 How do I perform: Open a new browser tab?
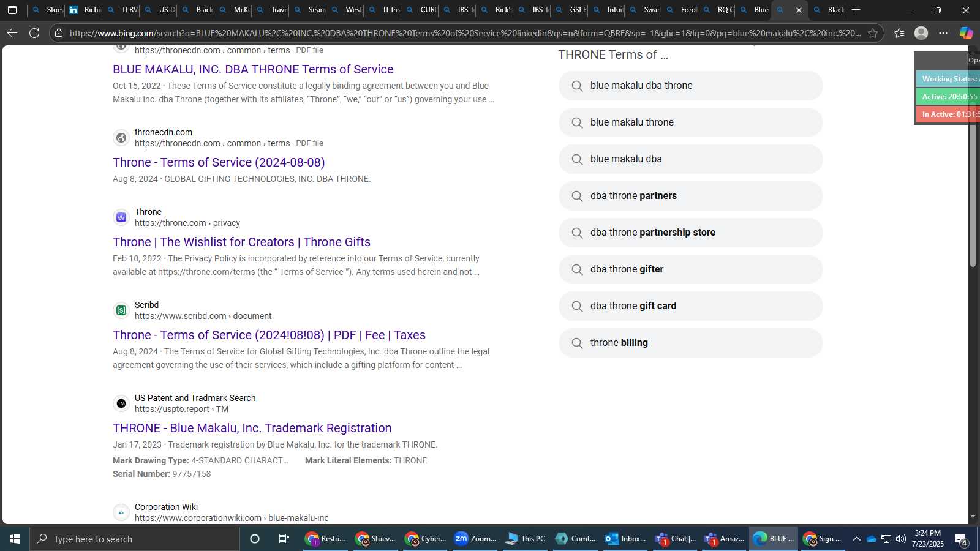coord(856,10)
